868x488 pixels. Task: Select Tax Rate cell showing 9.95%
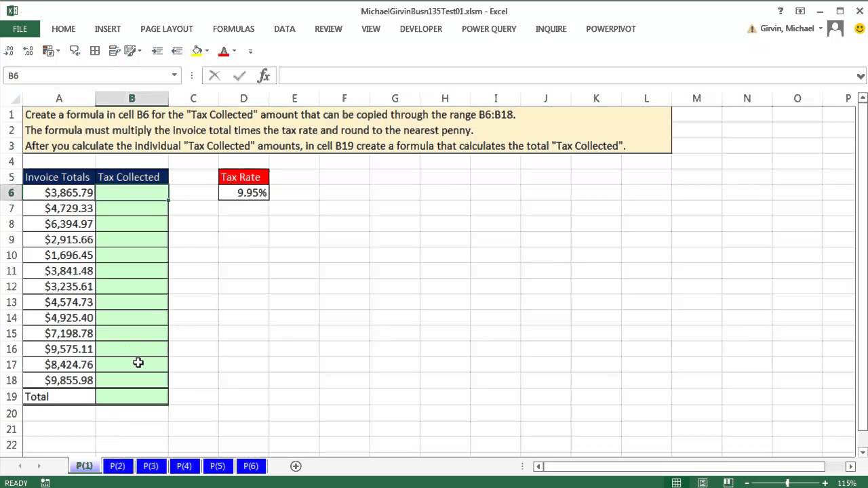(x=244, y=192)
